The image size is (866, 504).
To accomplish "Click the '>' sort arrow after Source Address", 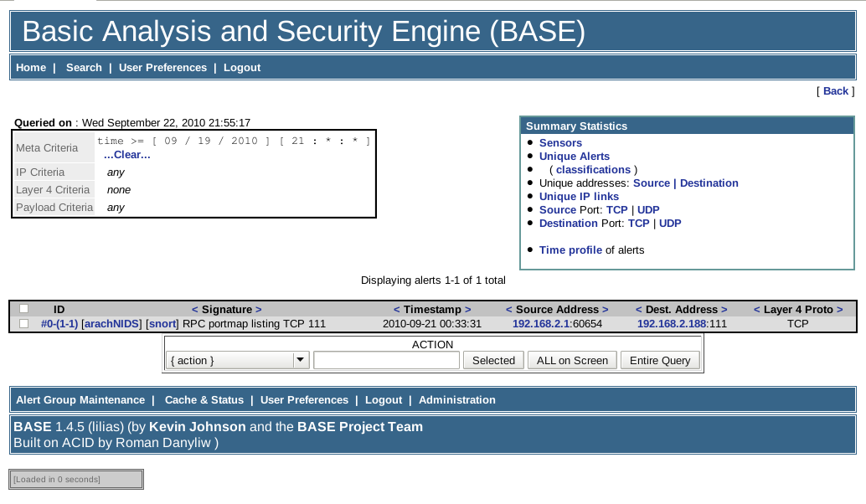I will [x=606, y=310].
